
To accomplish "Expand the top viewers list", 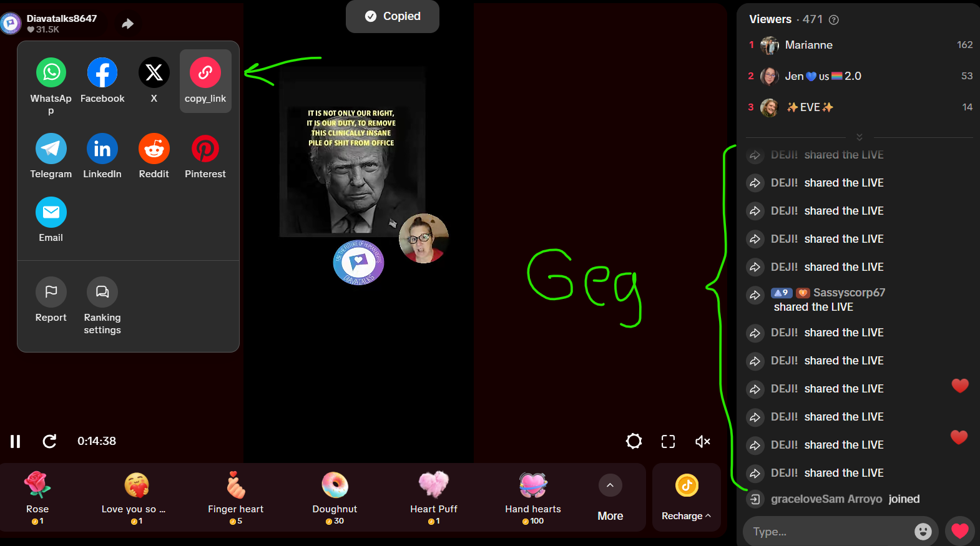I will pos(859,137).
